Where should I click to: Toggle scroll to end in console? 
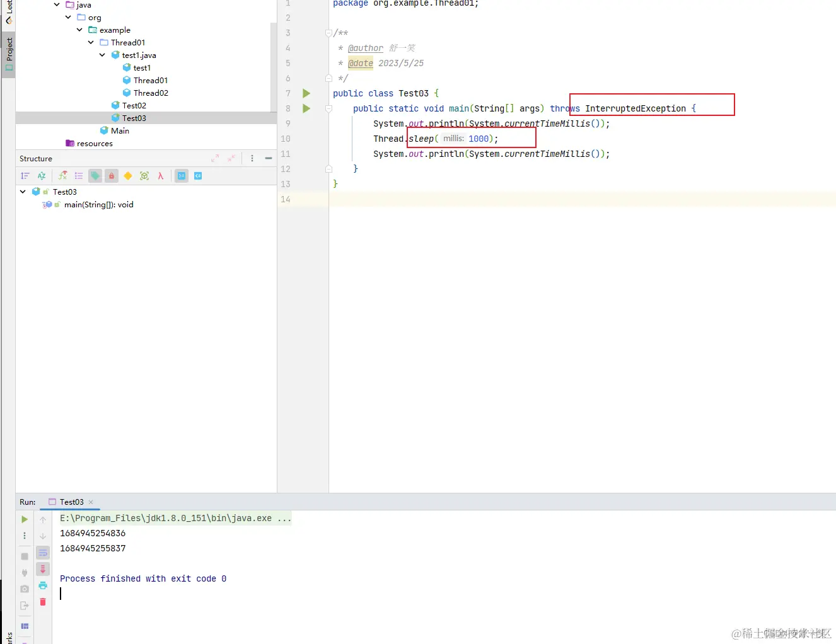pos(43,569)
